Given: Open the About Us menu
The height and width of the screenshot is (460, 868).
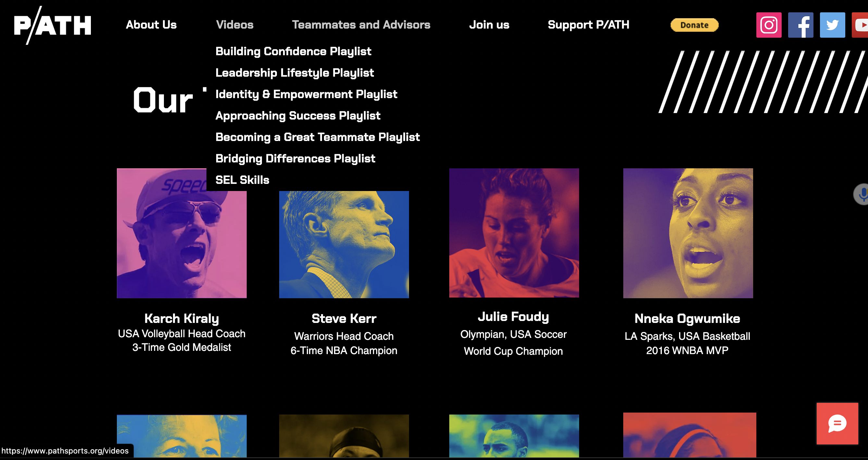Looking at the screenshot, I should coord(151,25).
